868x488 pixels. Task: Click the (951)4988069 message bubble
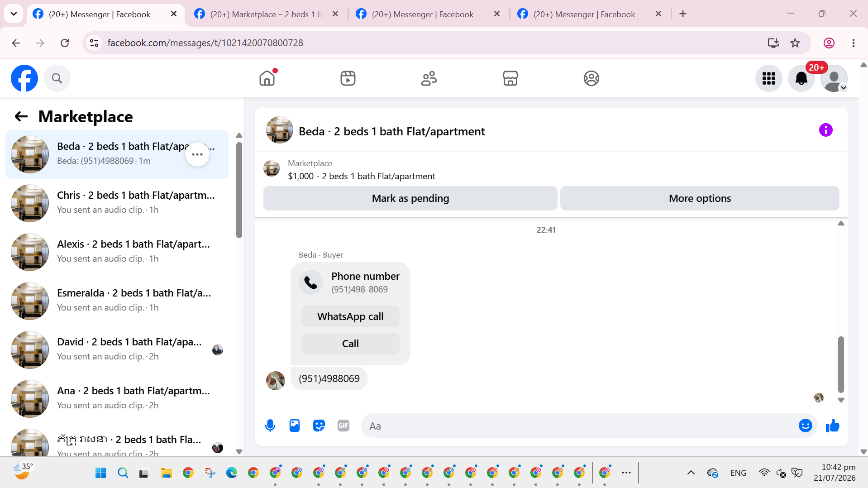coord(329,378)
